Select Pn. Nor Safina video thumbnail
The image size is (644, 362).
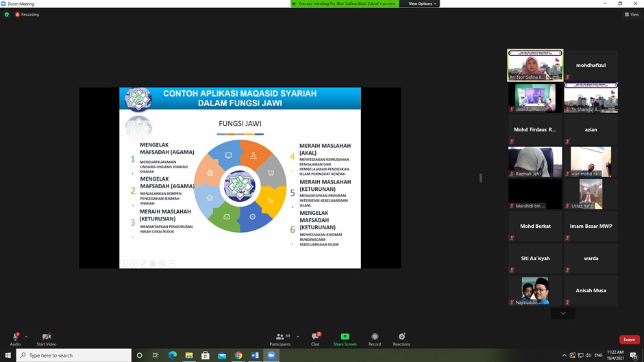(x=535, y=65)
